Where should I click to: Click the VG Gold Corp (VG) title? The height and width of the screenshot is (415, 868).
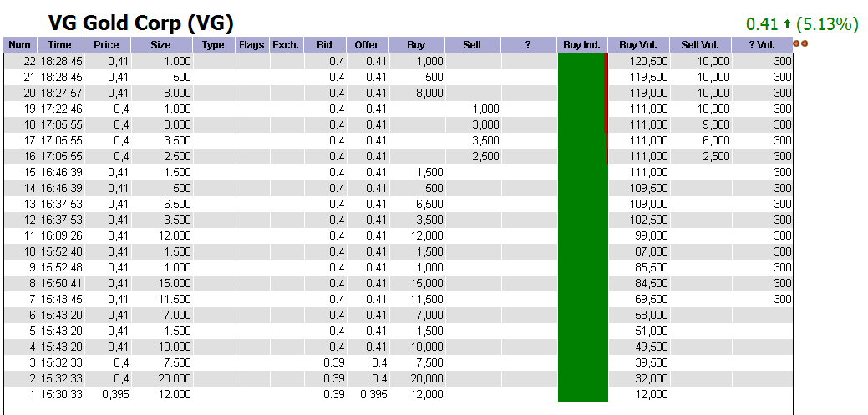140,23
